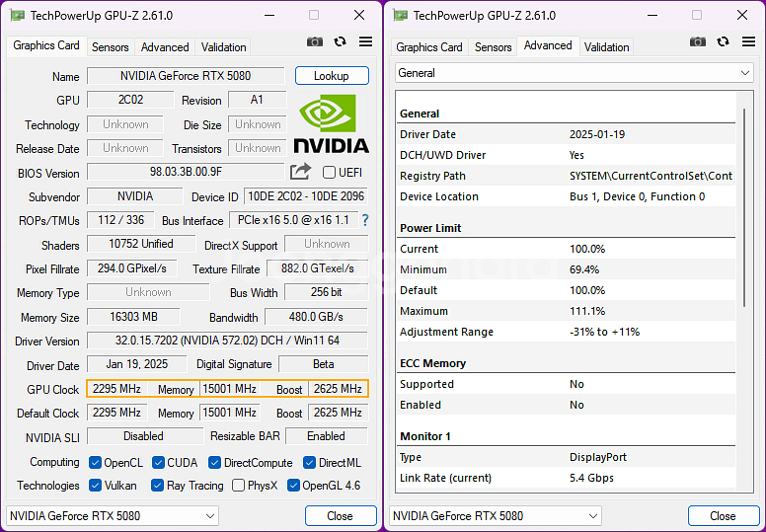Click the Driver Version field
Screen dimensions: 766x532
[227, 341]
